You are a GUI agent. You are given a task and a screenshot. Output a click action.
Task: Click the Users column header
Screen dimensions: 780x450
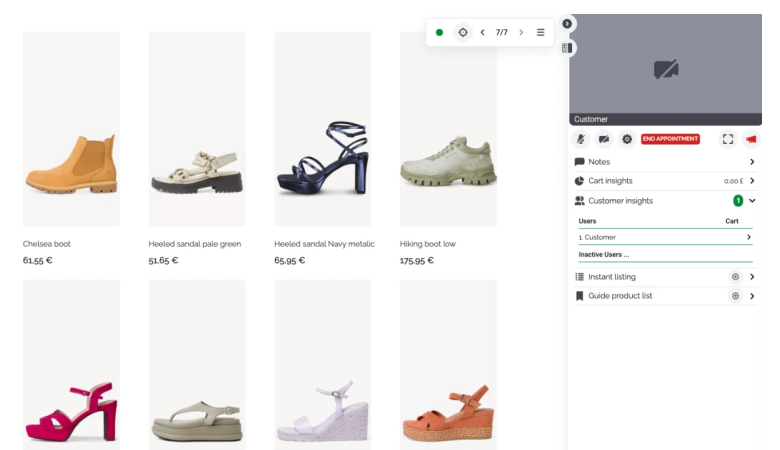click(587, 221)
